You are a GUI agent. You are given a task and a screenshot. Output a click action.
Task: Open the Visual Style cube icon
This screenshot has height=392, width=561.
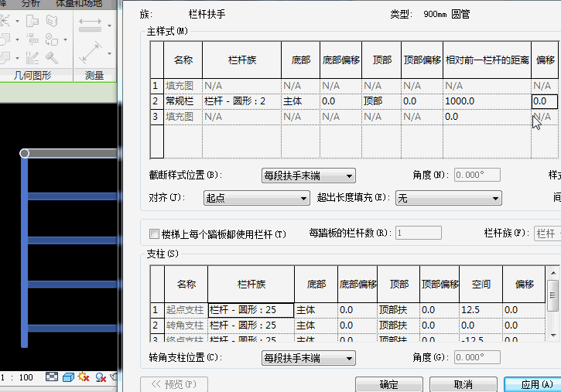67,377
